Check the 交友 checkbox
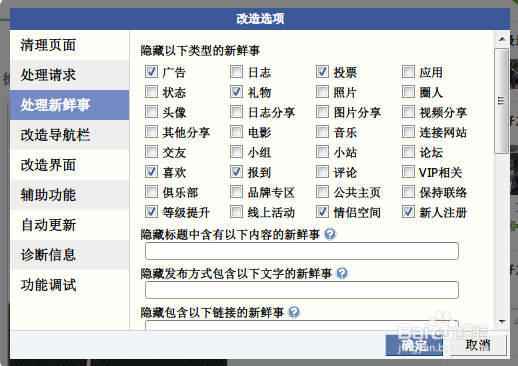518x366 pixels. click(x=151, y=152)
